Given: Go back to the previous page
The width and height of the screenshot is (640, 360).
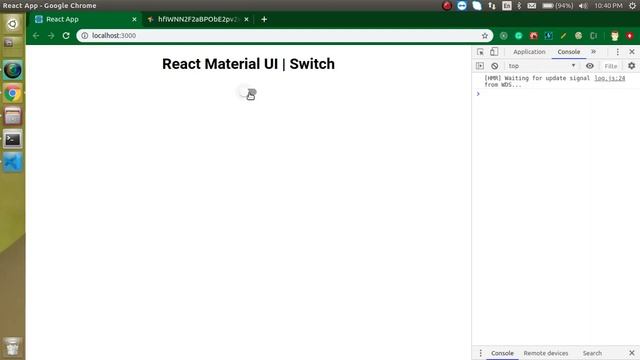Looking at the screenshot, I should pyautogui.click(x=36, y=36).
